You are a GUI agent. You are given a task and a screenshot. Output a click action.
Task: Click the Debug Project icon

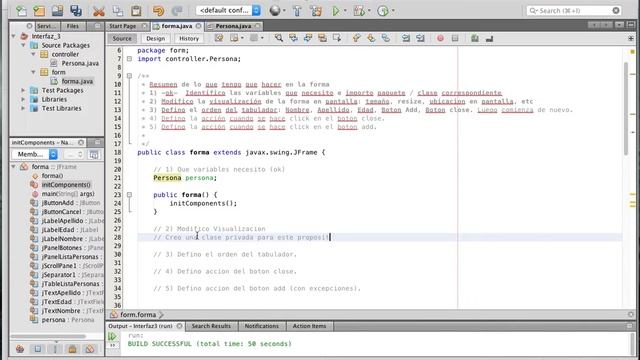pos(359,11)
